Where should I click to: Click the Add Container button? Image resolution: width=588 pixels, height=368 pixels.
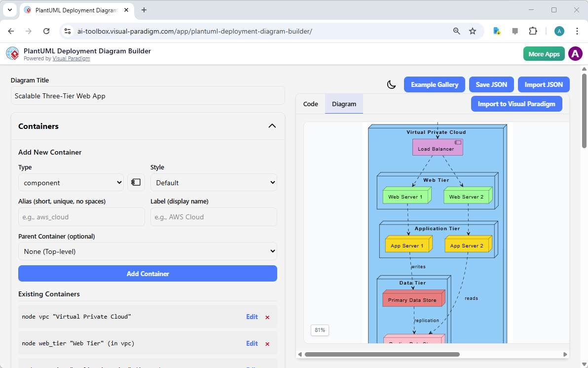pos(147,273)
